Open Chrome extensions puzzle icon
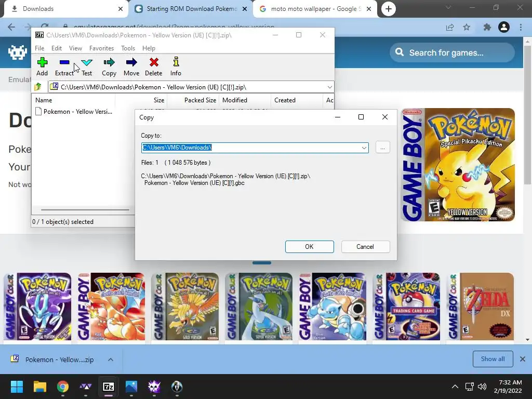The height and width of the screenshot is (399, 532). (487, 27)
